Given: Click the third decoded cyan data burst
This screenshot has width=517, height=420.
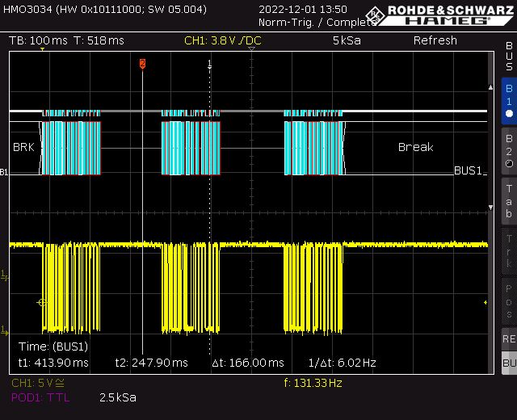Looking at the screenshot, I should click(x=313, y=148).
